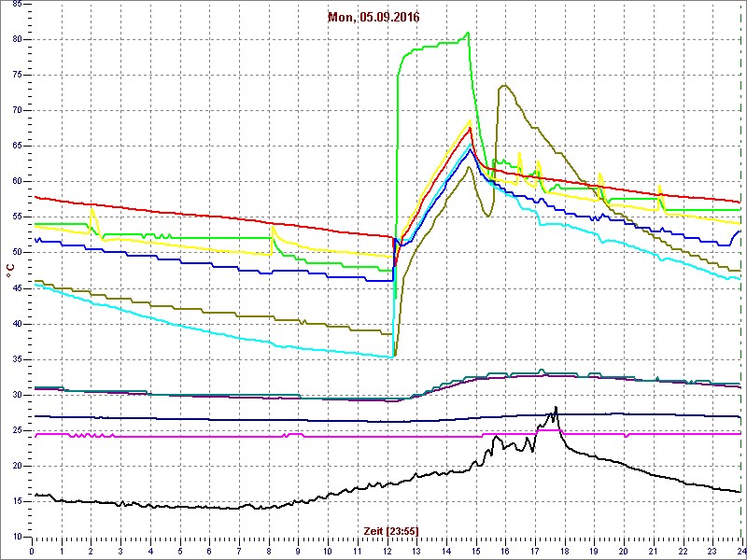
Task: Pick hour 2 label on the time axis
Action: point(91,550)
